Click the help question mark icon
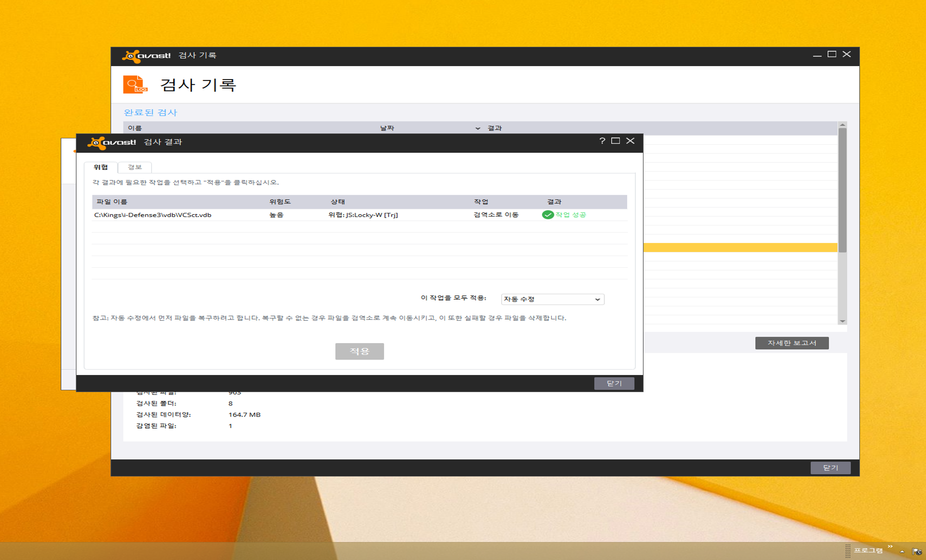This screenshot has height=560, width=926. tap(602, 141)
